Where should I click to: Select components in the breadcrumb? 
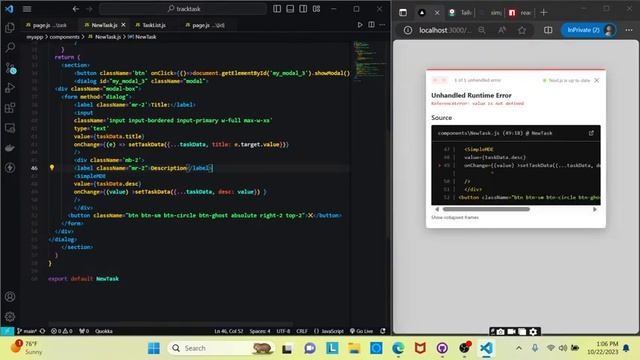[64, 37]
